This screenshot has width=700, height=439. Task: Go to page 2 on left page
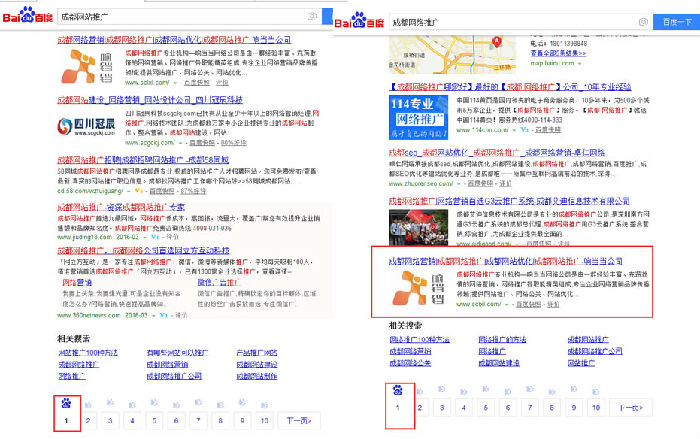[88, 420]
